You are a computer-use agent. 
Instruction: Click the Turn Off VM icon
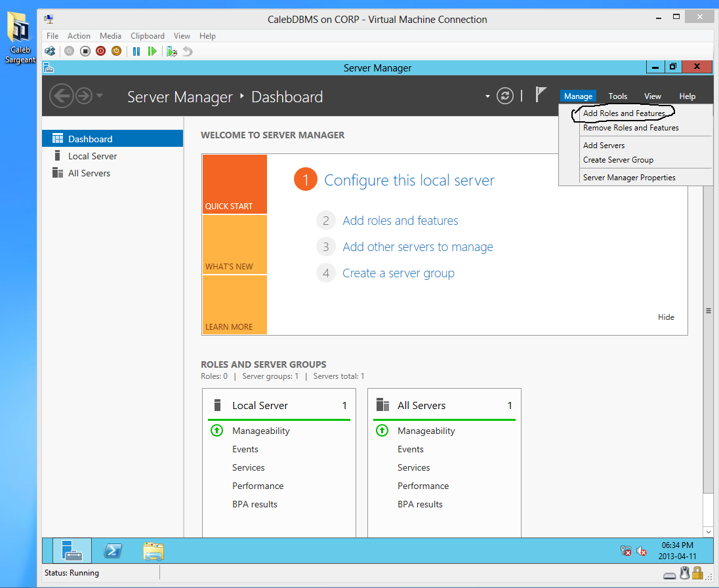(85, 51)
